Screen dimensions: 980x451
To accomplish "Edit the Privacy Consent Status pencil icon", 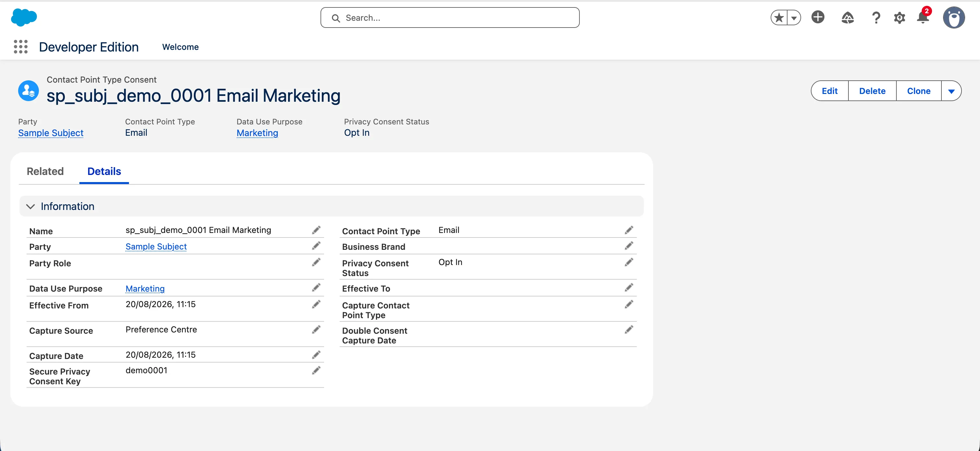I will click(629, 262).
